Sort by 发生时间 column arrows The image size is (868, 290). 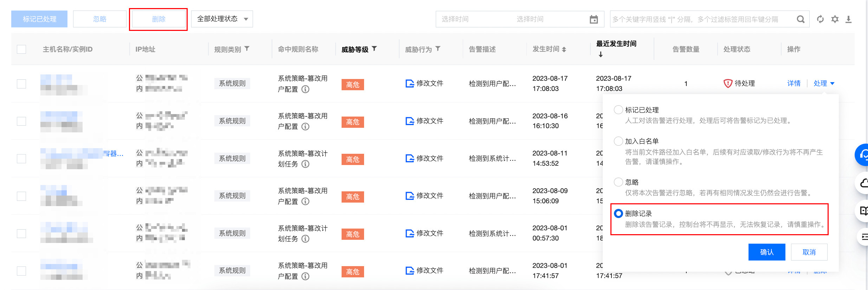(x=564, y=50)
